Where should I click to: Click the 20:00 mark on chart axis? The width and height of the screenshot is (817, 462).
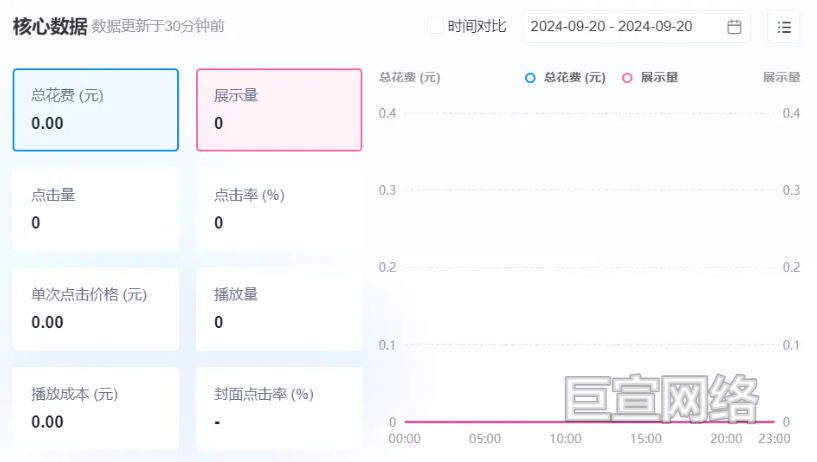point(726,439)
